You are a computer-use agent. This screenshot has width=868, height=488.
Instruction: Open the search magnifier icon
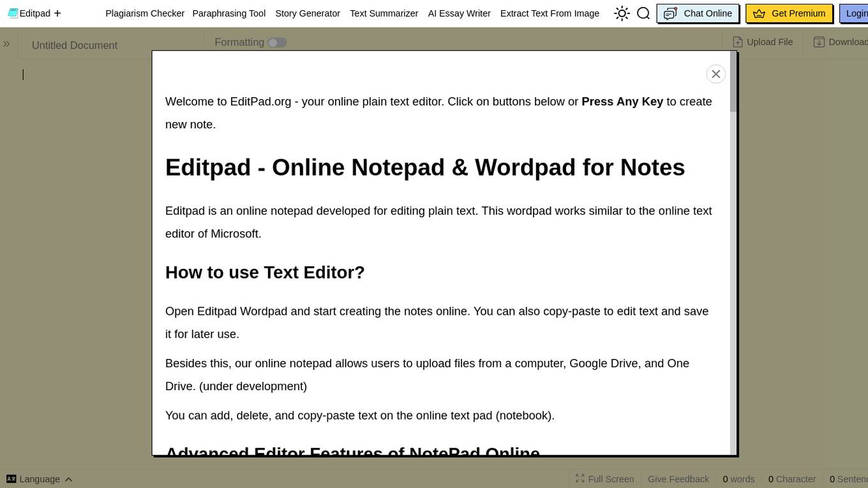click(x=643, y=13)
